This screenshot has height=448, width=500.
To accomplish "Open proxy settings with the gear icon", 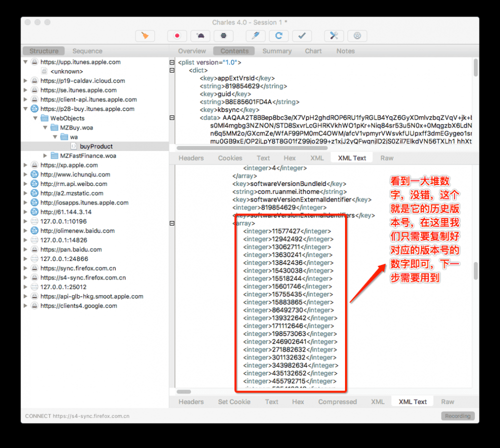I will coord(356,35).
